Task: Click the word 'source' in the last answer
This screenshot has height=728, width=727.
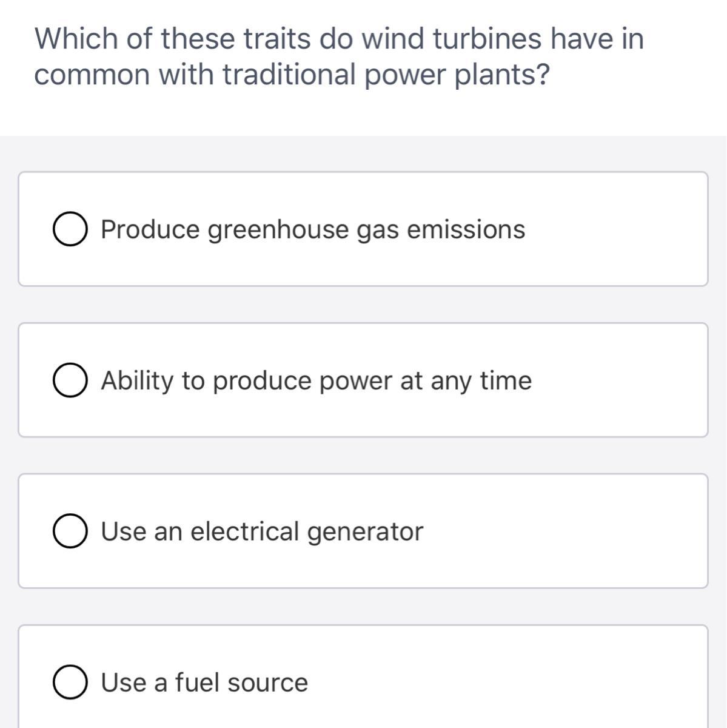Action: click(267, 682)
